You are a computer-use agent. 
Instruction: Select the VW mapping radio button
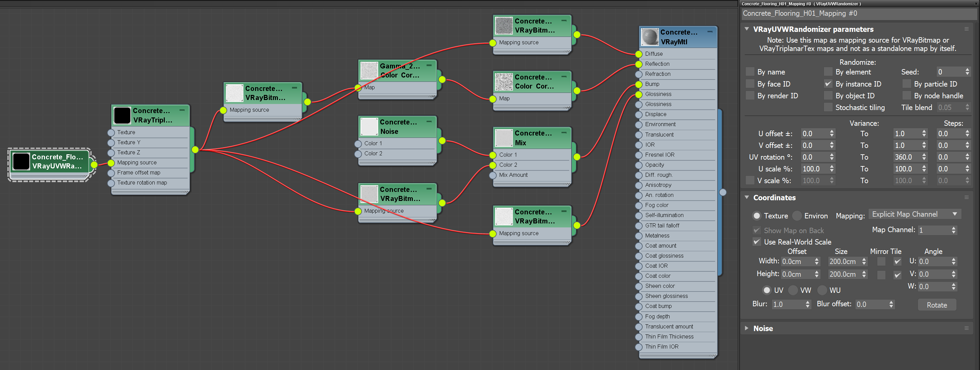793,290
